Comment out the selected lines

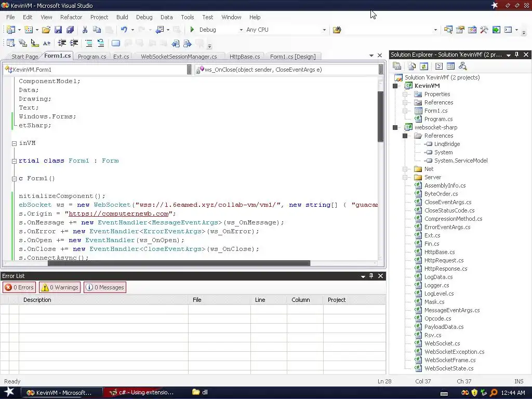[88, 43]
